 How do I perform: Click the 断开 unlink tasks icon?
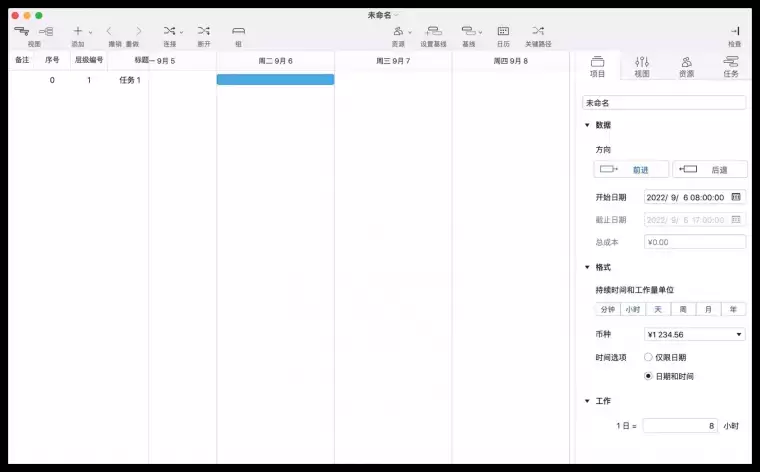(x=204, y=31)
